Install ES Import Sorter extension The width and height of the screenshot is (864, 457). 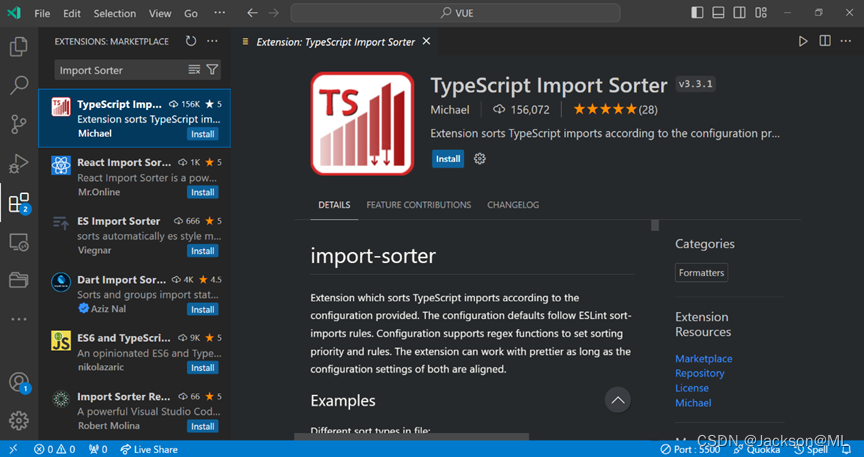(x=203, y=251)
